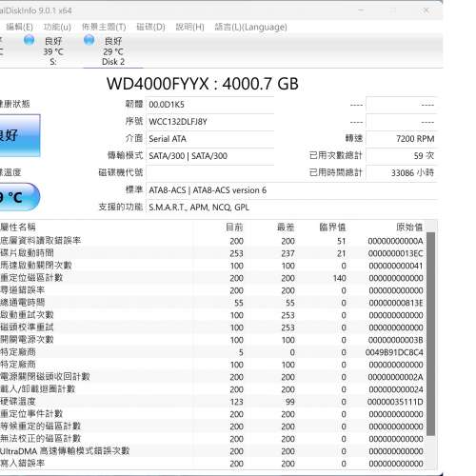Open the 功能(u) menu
This screenshot has height=476, width=476.
[57, 27]
